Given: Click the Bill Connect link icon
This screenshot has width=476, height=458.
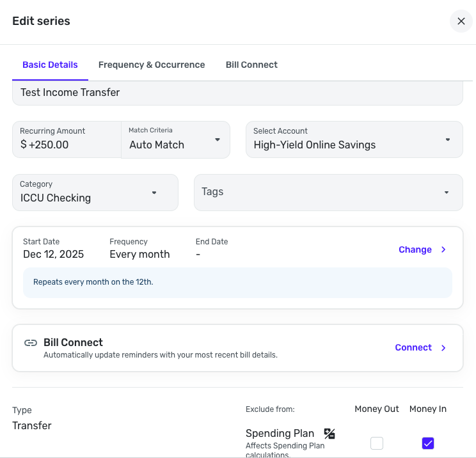Looking at the screenshot, I should coord(30,343).
